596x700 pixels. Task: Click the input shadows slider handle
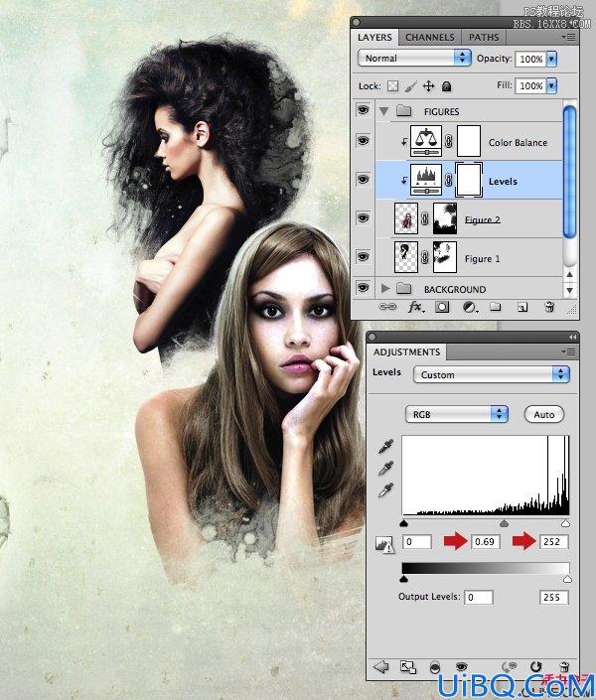pyautogui.click(x=404, y=523)
